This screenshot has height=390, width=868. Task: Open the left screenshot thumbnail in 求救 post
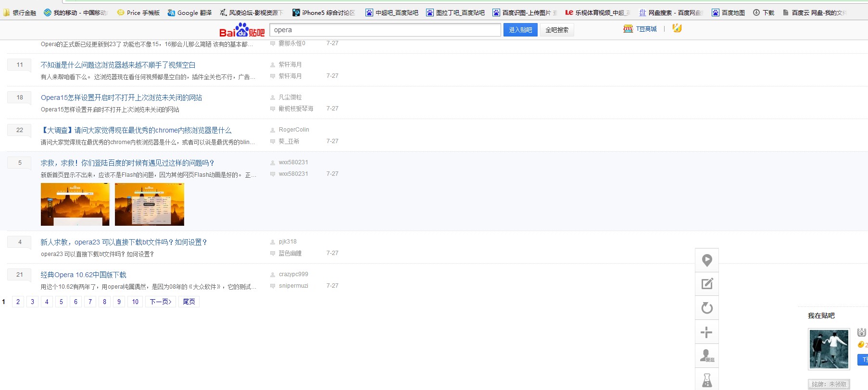coord(75,204)
